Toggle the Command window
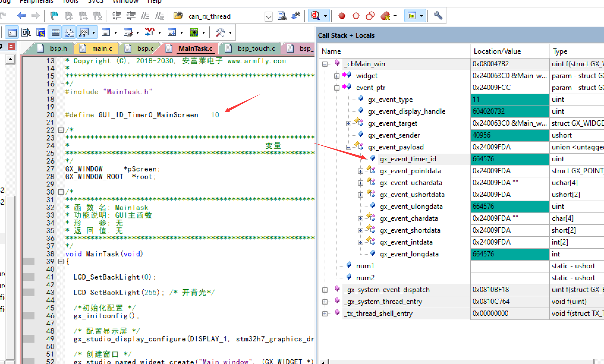The image size is (604, 364). [x=12, y=32]
